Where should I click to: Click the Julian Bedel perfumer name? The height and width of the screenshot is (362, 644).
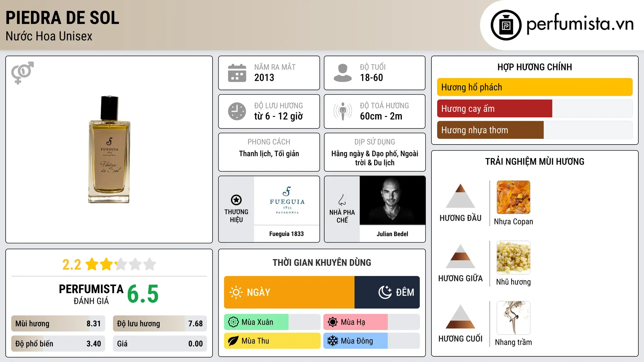[392, 234]
